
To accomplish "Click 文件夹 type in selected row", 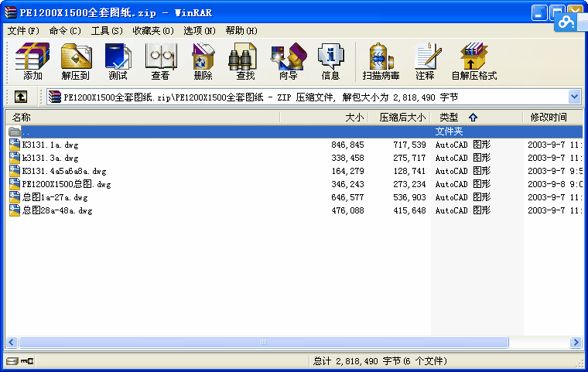I will click(x=449, y=131).
